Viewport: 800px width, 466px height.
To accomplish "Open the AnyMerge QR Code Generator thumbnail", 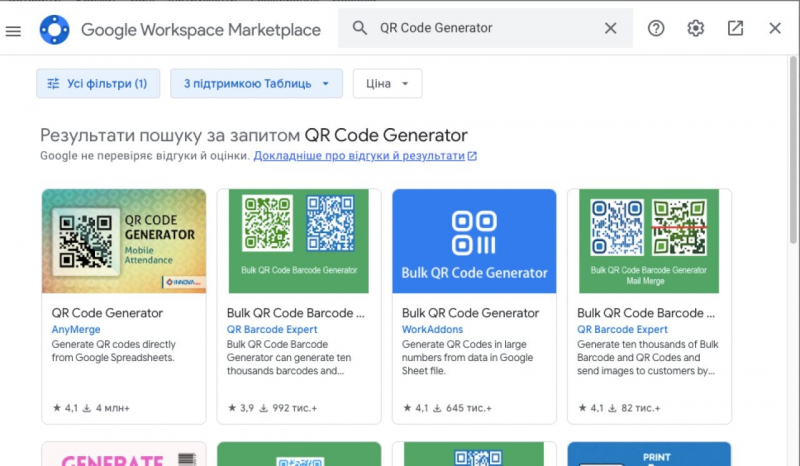I will [x=124, y=241].
